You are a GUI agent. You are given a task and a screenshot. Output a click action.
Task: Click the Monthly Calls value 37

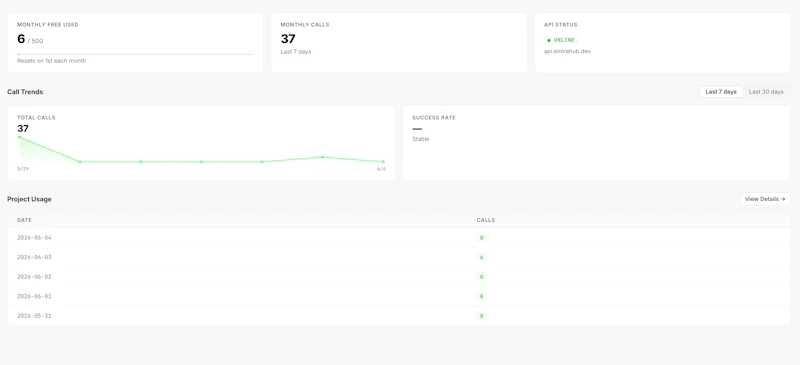[288, 39]
